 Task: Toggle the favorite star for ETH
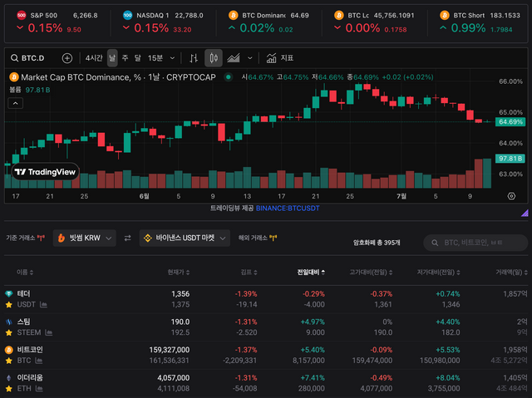tap(9, 389)
